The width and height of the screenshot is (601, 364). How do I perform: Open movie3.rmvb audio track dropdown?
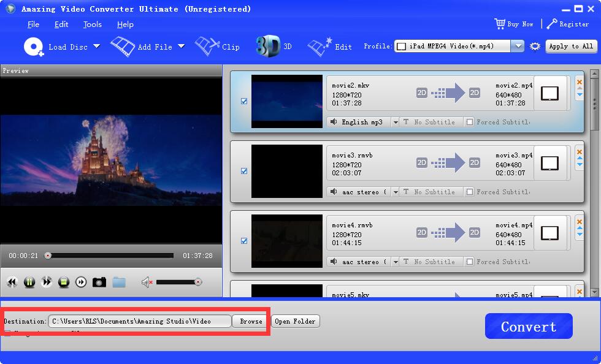pyautogui.click(x=395, y=192)
